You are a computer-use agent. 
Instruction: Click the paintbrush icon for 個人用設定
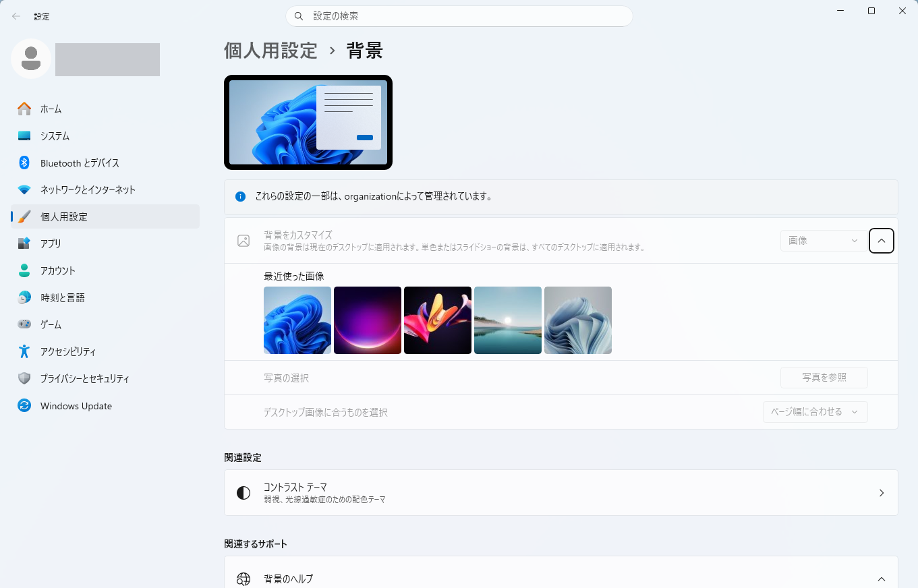click(24, 216)
